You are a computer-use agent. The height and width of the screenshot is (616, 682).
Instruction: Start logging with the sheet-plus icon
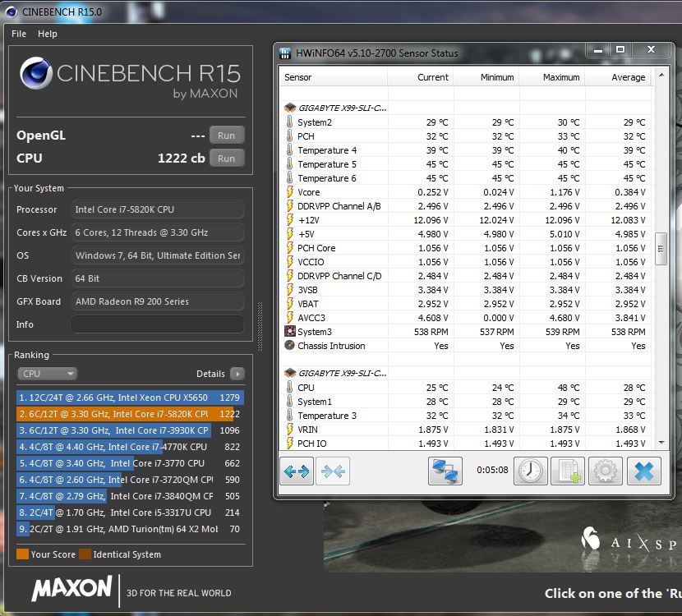[568, 471]
